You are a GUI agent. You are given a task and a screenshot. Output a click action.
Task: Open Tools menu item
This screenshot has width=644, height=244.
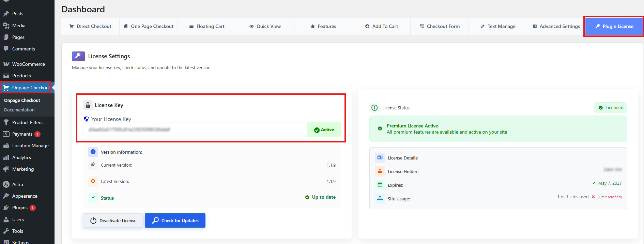[x=27, y=231]
